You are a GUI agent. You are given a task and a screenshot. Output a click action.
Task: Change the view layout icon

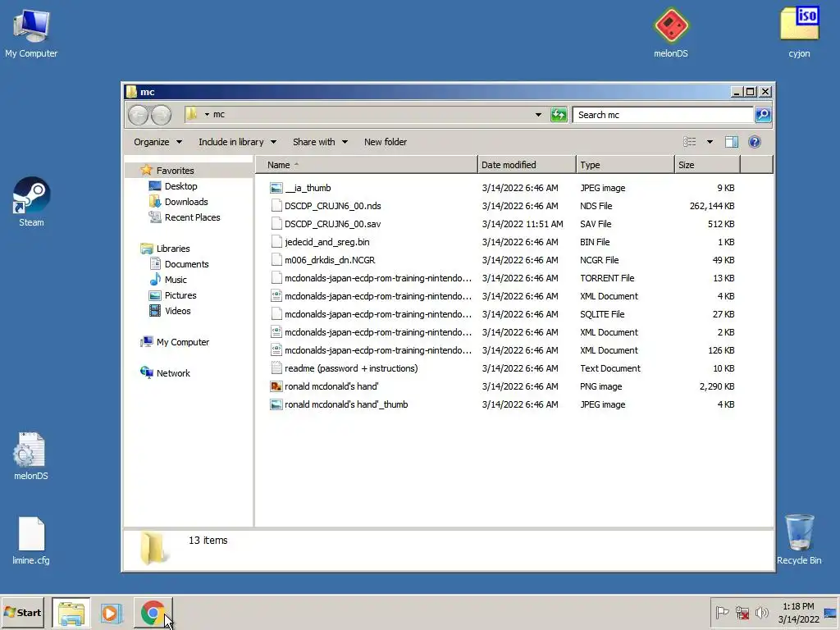coord(689,142)
